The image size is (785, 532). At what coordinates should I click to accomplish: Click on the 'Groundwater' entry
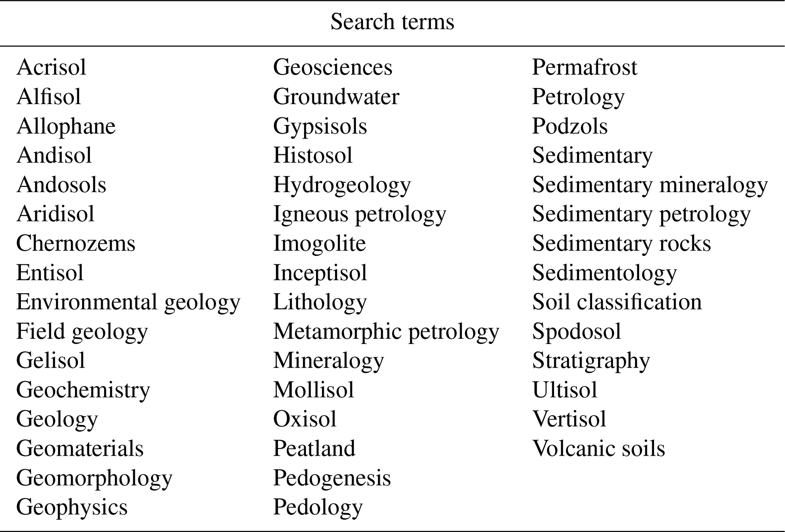pyautogui.click(x=336, y=97)
